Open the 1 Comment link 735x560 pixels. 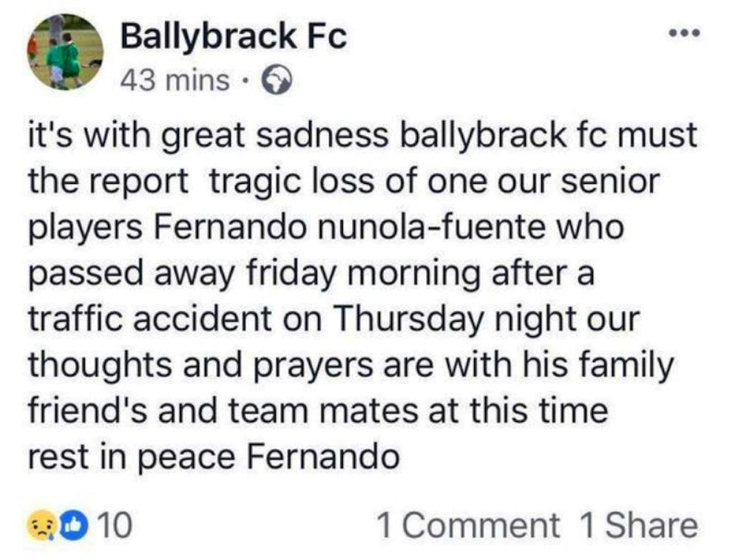tap(468, 525)
